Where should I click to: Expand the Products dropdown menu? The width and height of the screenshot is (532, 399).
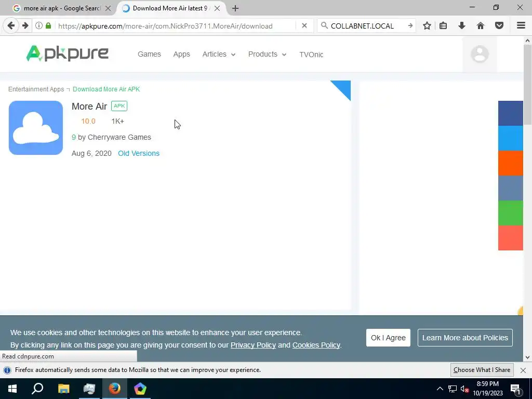[268, 54]
